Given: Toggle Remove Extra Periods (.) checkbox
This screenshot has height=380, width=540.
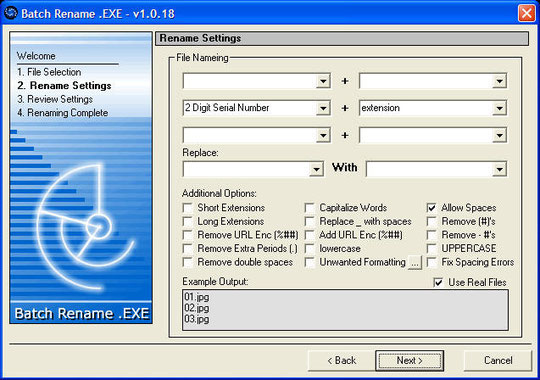Looking at the screenshot, I should coord(188,248).
